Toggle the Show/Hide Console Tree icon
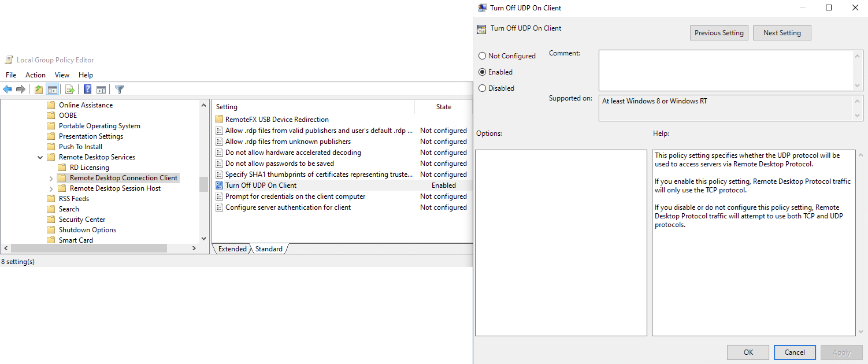868x364 pixels. pos(53,89)
